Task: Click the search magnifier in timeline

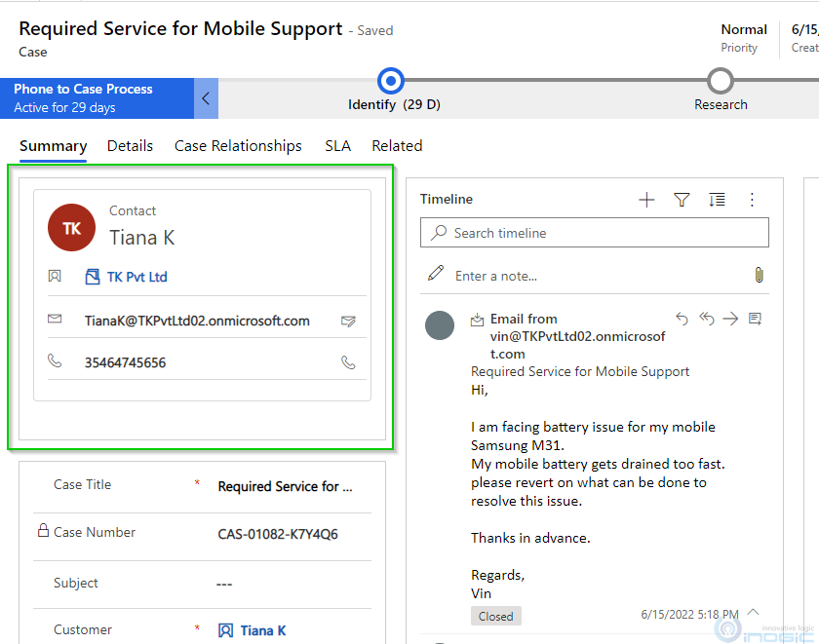Action: click(x=439, y=232)
